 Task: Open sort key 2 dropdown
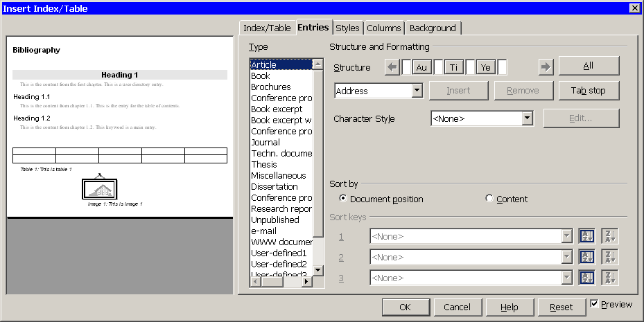567,257
